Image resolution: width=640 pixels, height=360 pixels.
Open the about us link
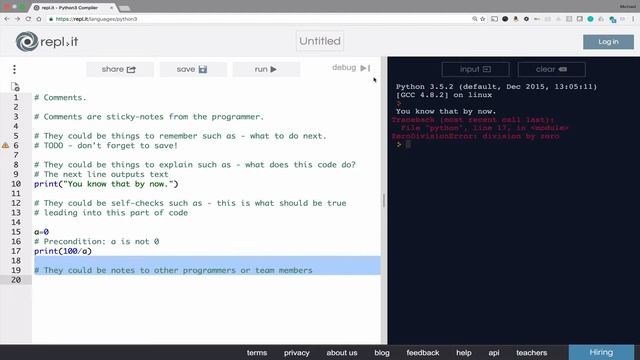coord(342,353)
